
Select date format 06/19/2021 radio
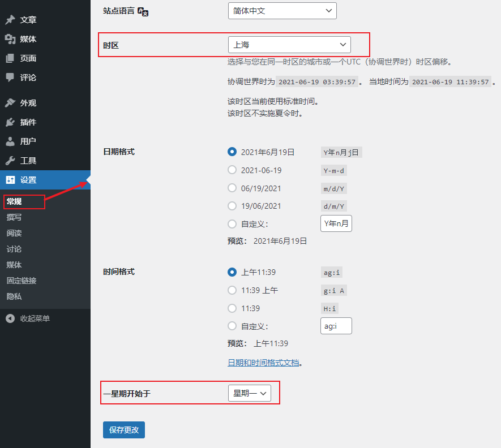pos(232,188)
